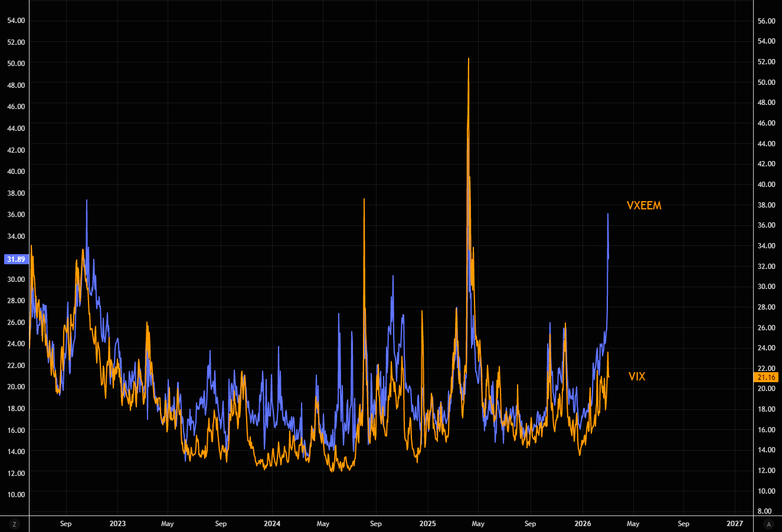Image resolution: width=782 pixels, height=532 pixels.
Task: Select the VXEEM text label
Action: tap(644, 206)
